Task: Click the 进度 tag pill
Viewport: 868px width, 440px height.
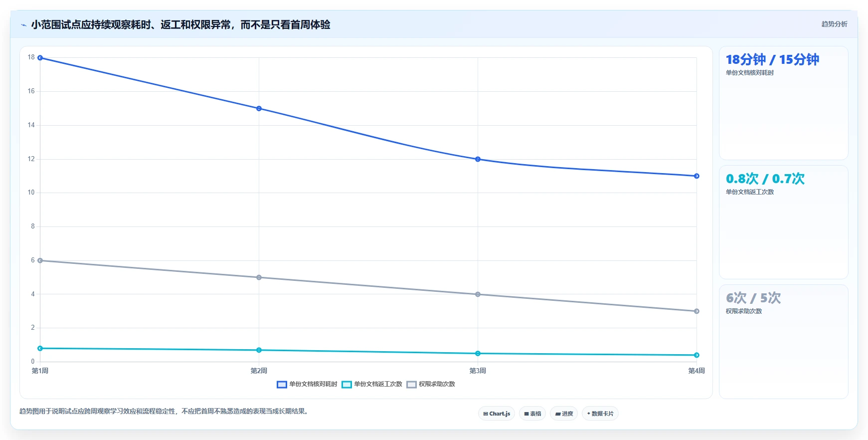Action: pos(564,414)
